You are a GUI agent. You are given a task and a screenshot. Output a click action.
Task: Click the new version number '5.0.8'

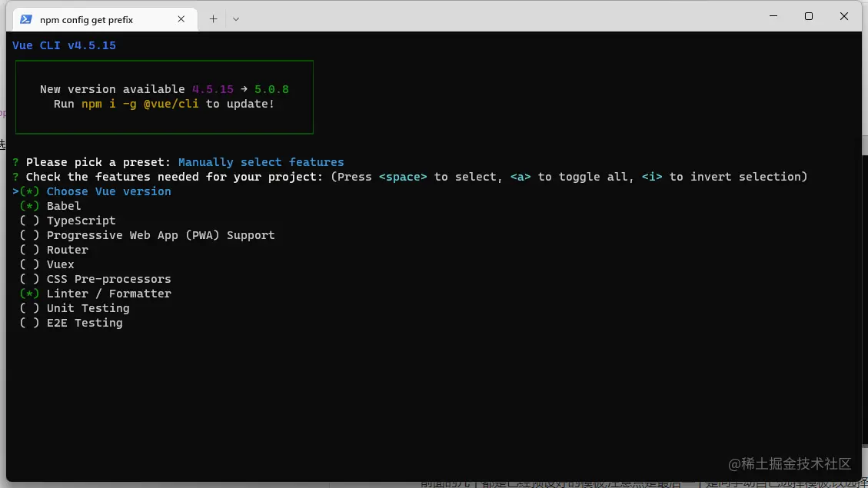pos(272,89)
